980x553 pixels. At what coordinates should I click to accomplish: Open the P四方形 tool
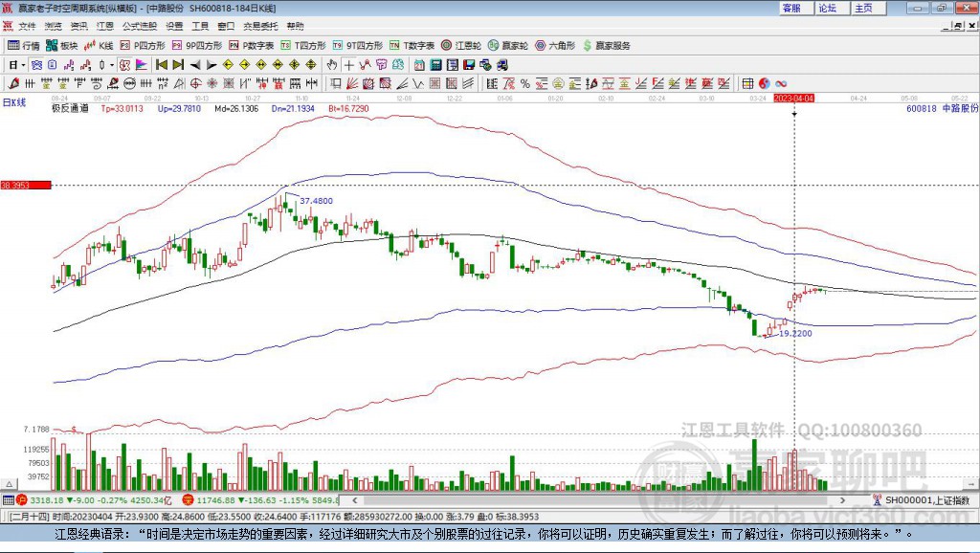point(143,46)
